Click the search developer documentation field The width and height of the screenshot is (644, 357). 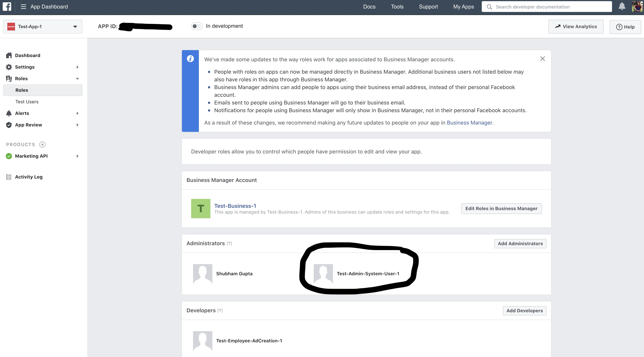pos(550,7)
